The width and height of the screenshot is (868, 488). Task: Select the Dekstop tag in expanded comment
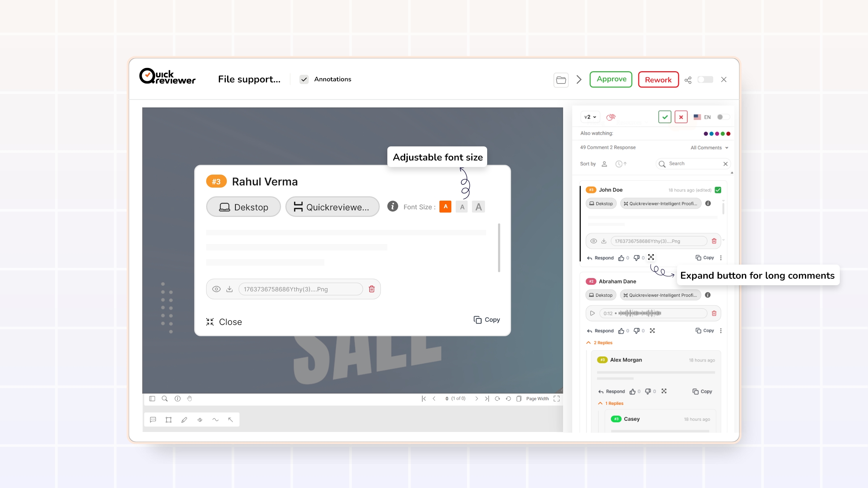pos(243,207)
